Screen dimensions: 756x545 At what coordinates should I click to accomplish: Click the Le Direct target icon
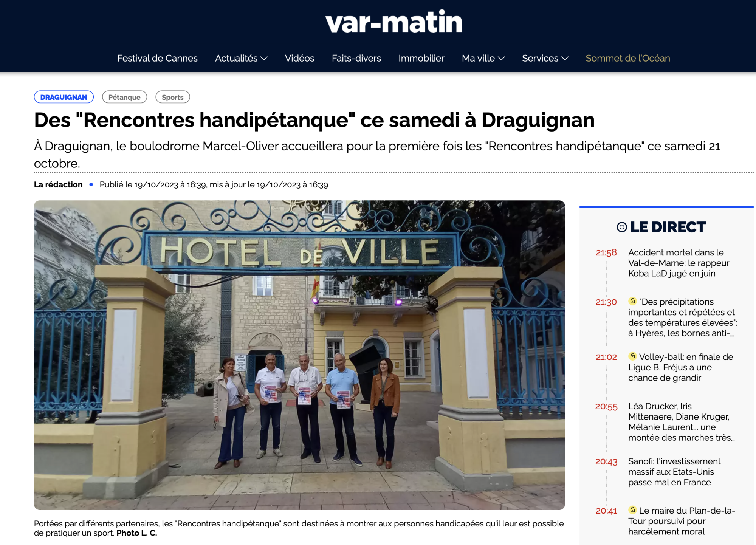[x=622, y=227]
